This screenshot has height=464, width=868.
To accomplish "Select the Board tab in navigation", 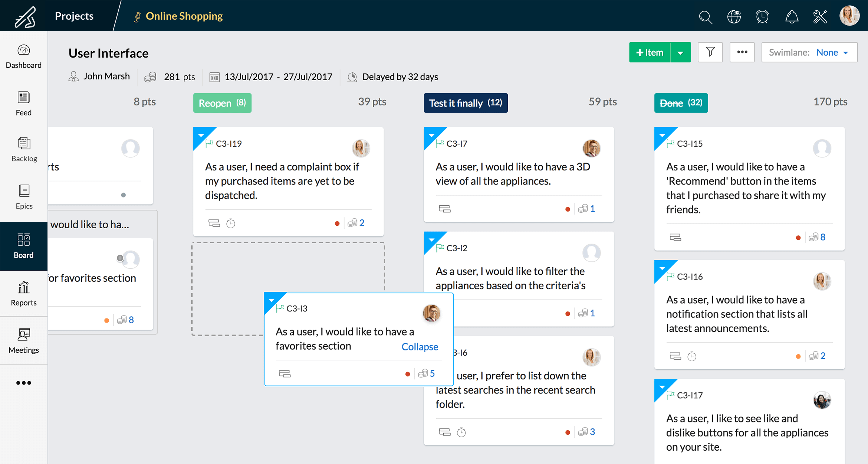I will pyautogui.click(x=23, y=246).
